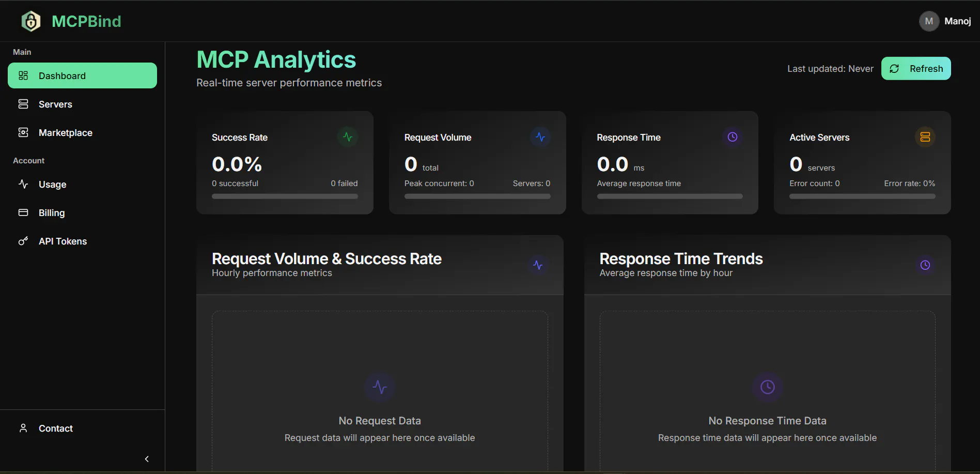
Task: Click the clock icon in Response Time Trends header
Action: [x=925, y=265]
